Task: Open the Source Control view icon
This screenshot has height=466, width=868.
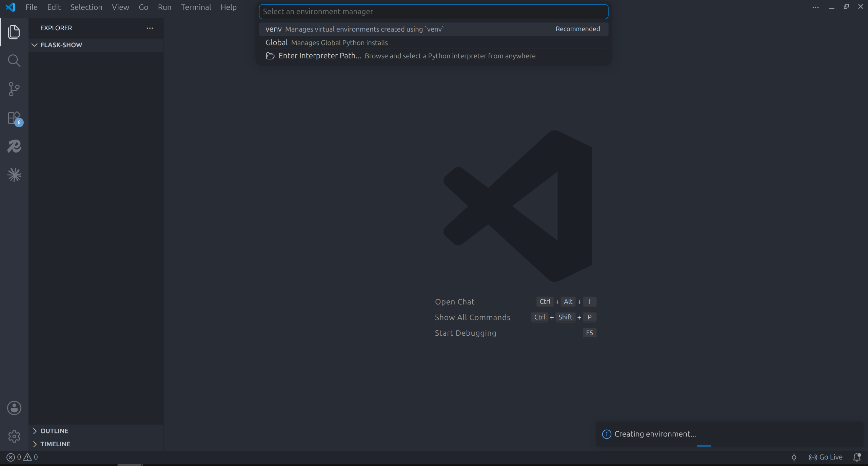Action: coord(14,89)
